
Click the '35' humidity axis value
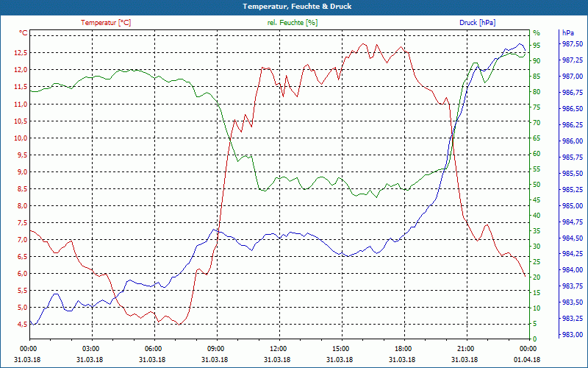(x=537, y=231)
